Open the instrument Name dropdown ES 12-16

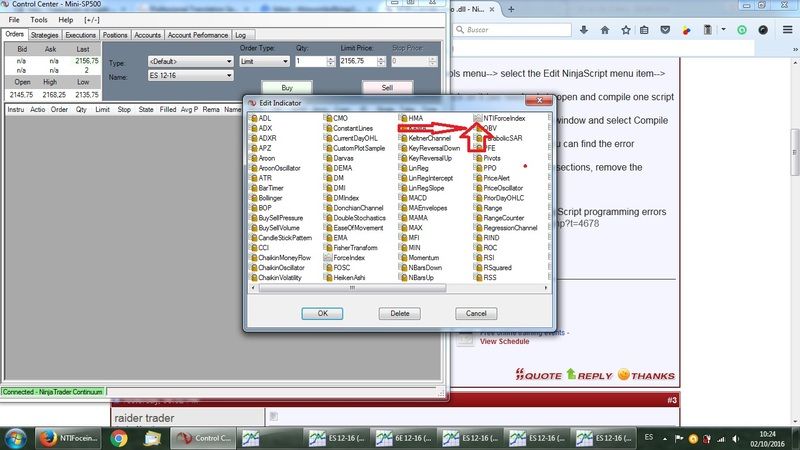point(190,76)
